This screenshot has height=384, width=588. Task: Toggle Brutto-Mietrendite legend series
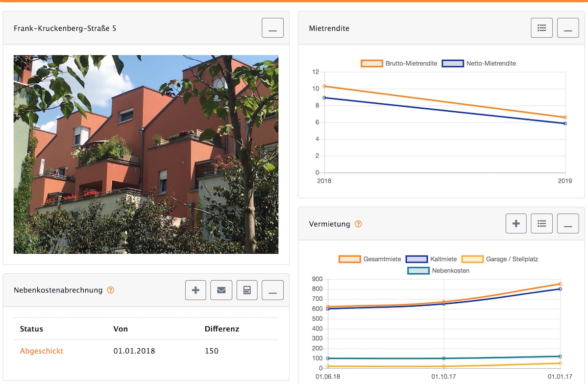pos(399,63)
